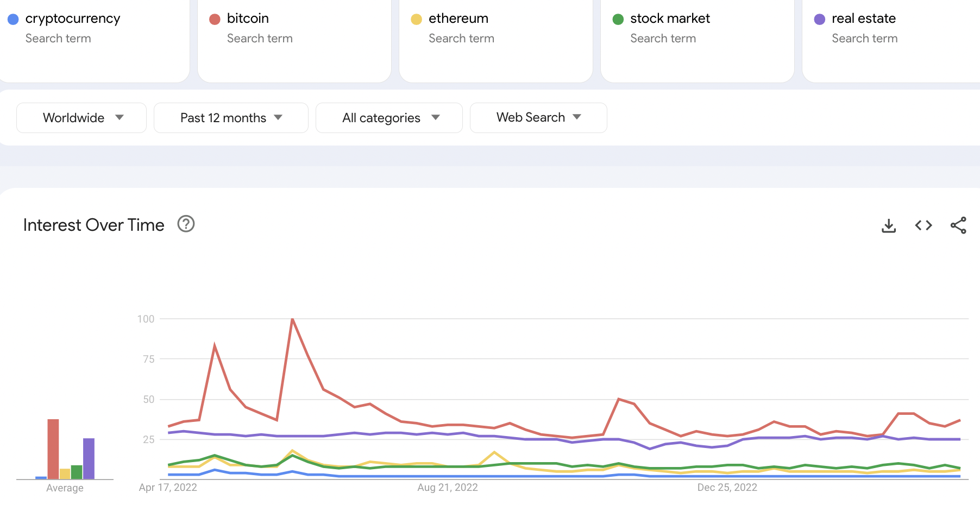Viewport: 980px width, 505px height.
Task: Open the Interest Over Time help icon
Action: 186,224
